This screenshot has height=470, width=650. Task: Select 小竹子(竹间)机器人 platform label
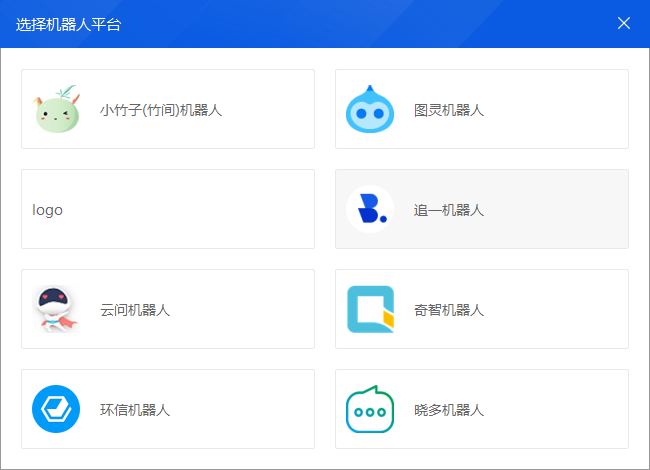tap(161, 110)
